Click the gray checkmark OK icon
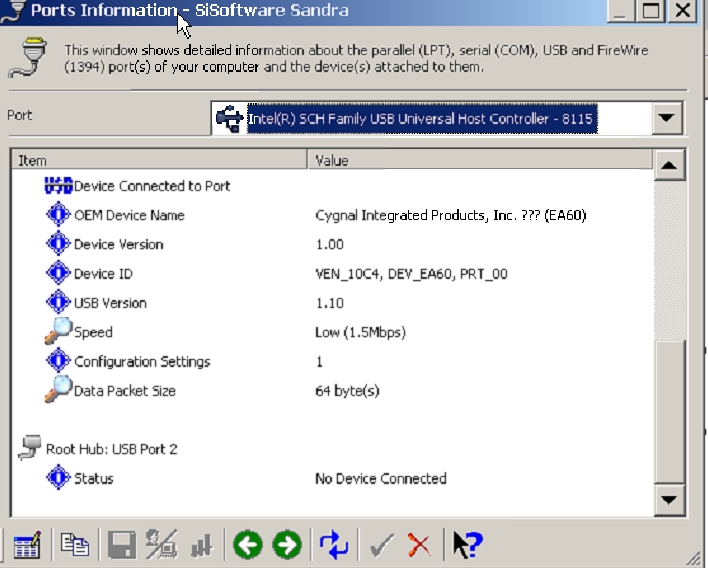Screen dimensions: 708x568 (382, 545)
